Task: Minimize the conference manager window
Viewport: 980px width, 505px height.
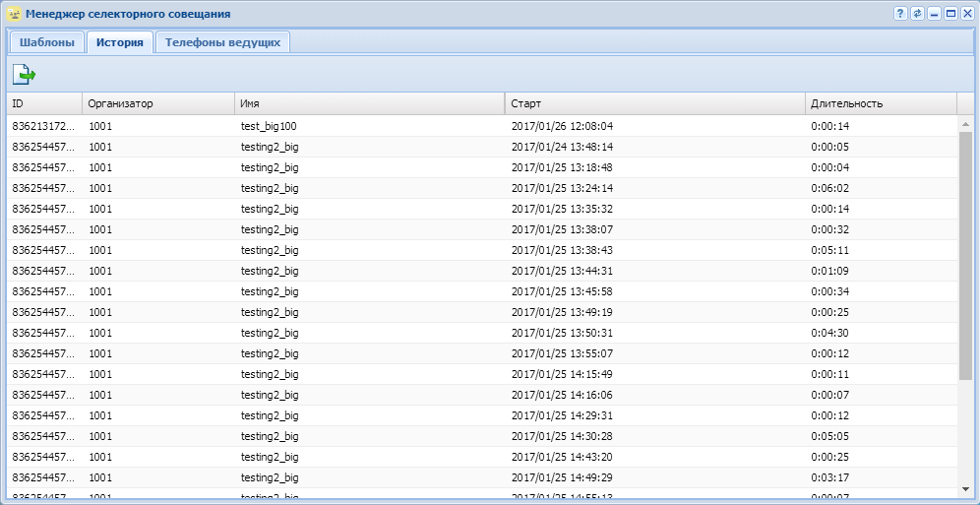Action: click(x=934, y=14)
